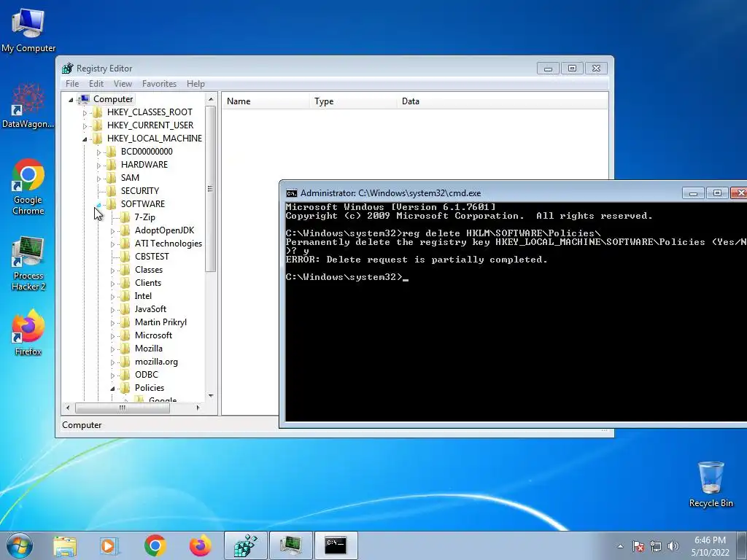Launch Google Chrome from the desktop

(28, 186)
